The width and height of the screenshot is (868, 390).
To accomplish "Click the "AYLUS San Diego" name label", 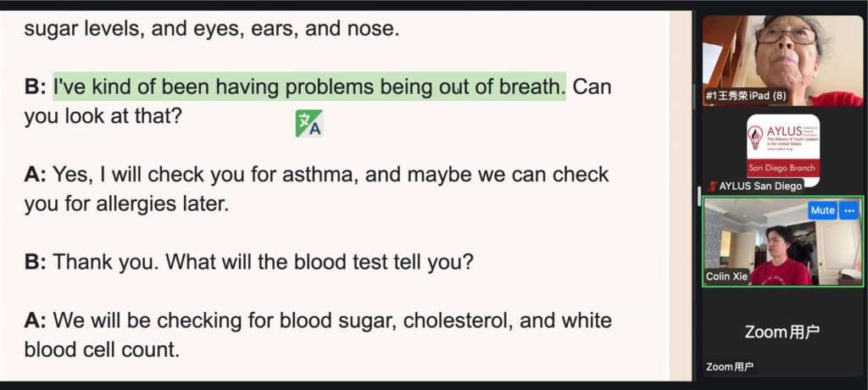I will click(x=759, y=186).
